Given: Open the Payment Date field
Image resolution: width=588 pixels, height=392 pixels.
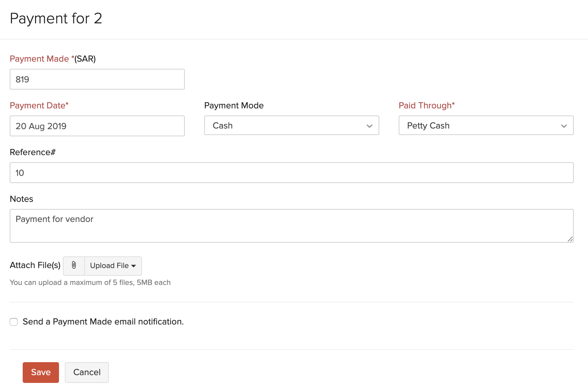Looking at the screenshot, I should [97, 126].
